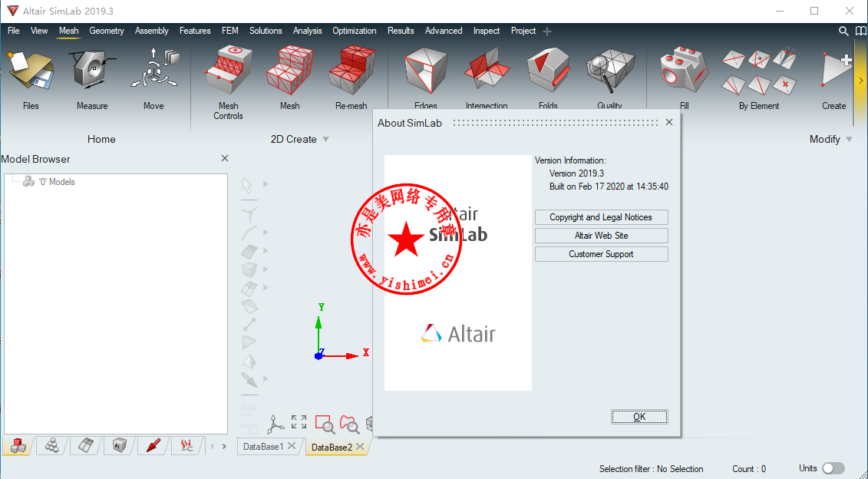Open the Altair Web Site button

pyautogui.click(x=601, y=236)
